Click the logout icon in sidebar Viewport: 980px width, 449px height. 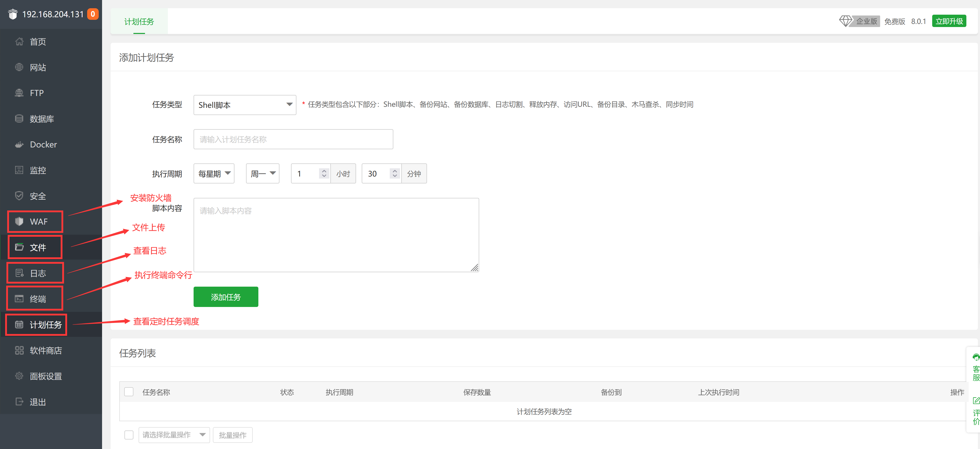click(19, 402)
